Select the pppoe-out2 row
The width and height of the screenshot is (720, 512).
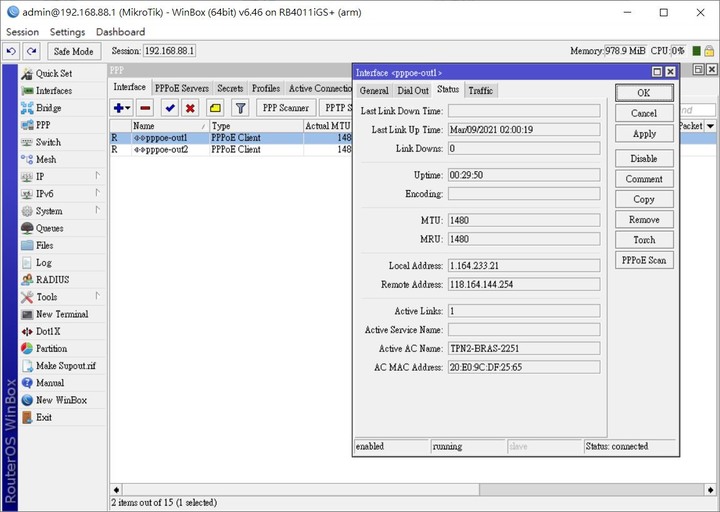231,150
